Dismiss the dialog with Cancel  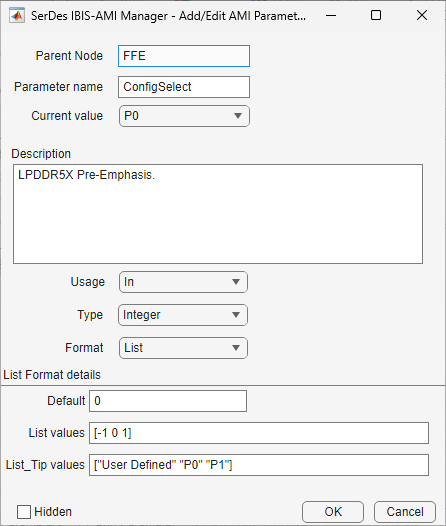coord(405,512)
